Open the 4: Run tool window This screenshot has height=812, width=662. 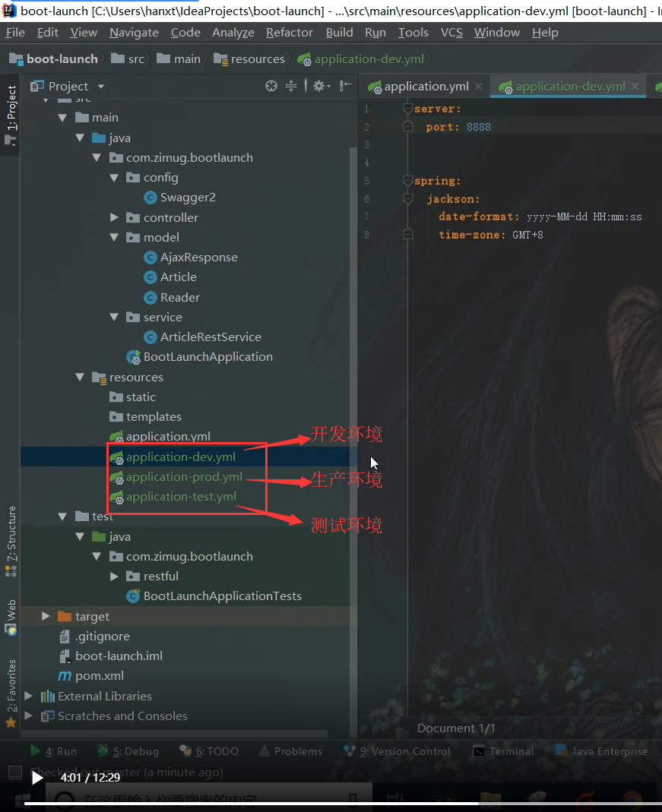click(53, 751)
